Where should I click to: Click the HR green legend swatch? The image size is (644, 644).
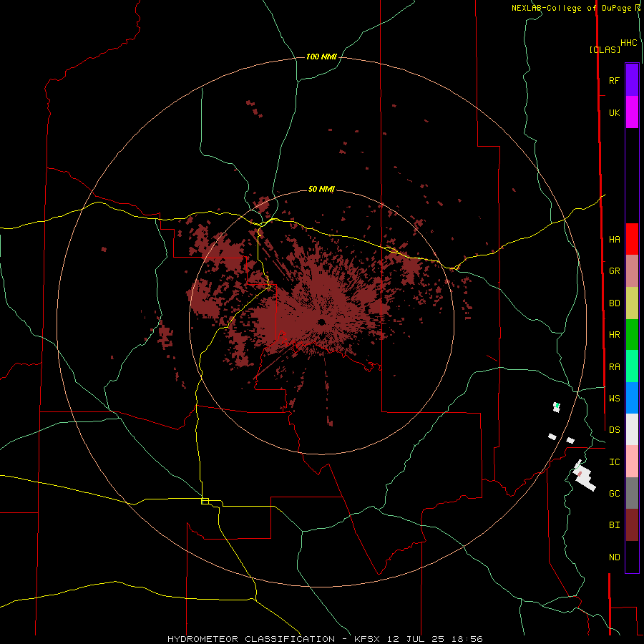[632, 335]
